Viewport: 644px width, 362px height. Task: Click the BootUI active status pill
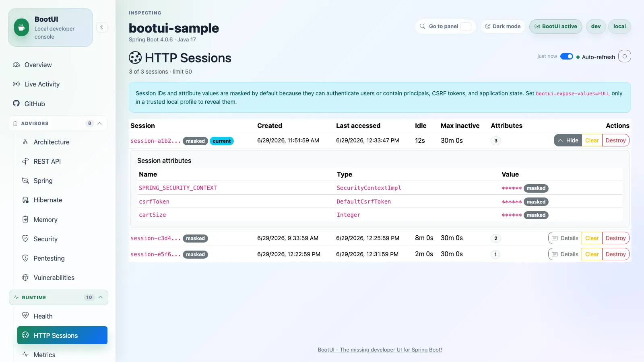point(556,27)
